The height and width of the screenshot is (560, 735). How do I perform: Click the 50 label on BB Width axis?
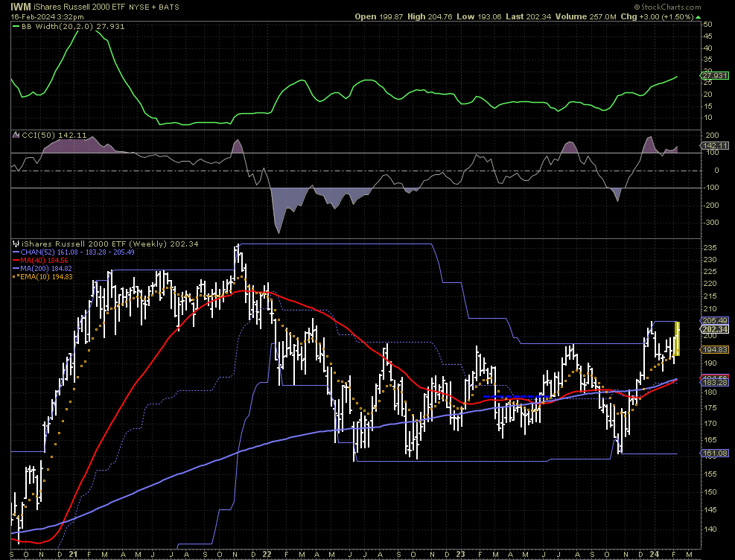707,25
